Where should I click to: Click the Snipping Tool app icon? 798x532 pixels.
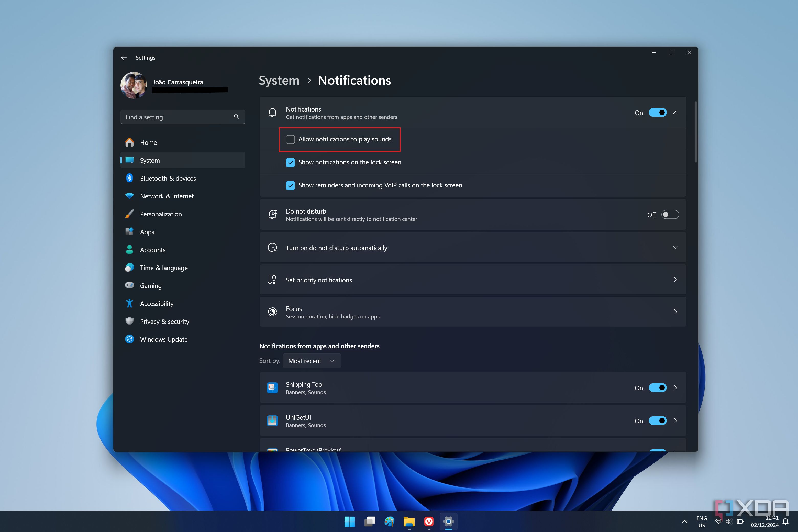(272, 387)
